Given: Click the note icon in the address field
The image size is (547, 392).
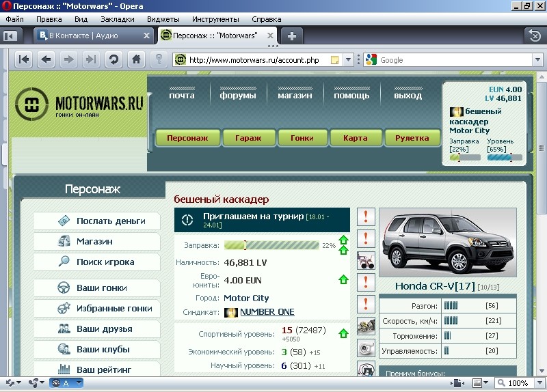Looking at the screenshot, I should click(334, 60).
